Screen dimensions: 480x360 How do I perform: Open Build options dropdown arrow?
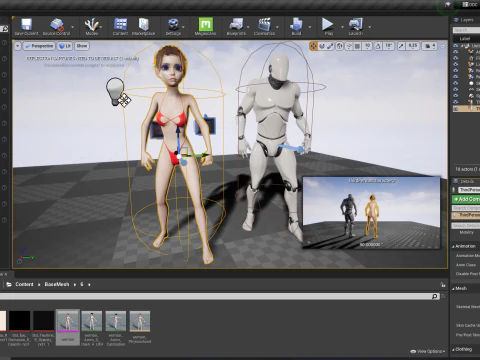[310, 27]
